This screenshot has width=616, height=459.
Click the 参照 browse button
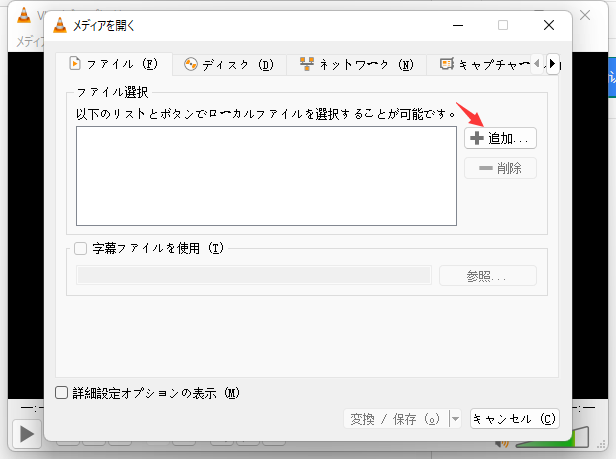pyautogui.click(x=488, y=276)
